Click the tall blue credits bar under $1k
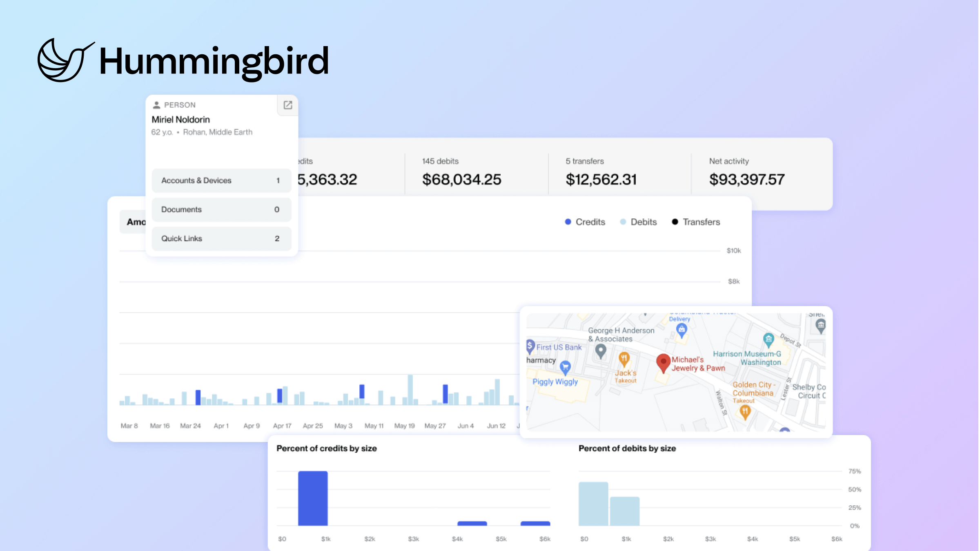The height and width of the screenshot is (551, 980). coord(313,498)
